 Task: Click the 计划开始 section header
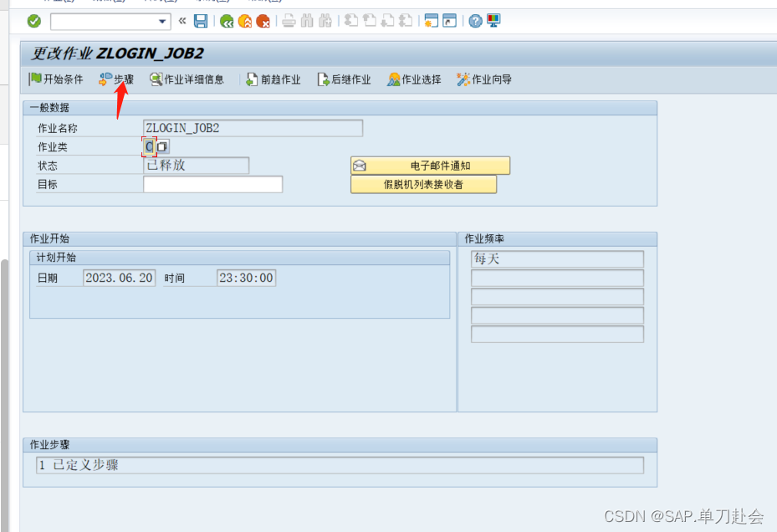point(240,258)
